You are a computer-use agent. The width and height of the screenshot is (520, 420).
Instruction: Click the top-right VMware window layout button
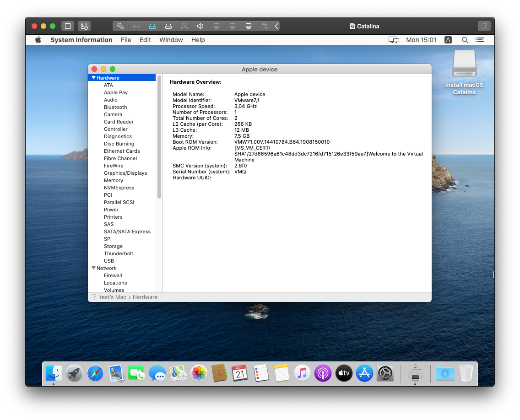tap(484, 26)
